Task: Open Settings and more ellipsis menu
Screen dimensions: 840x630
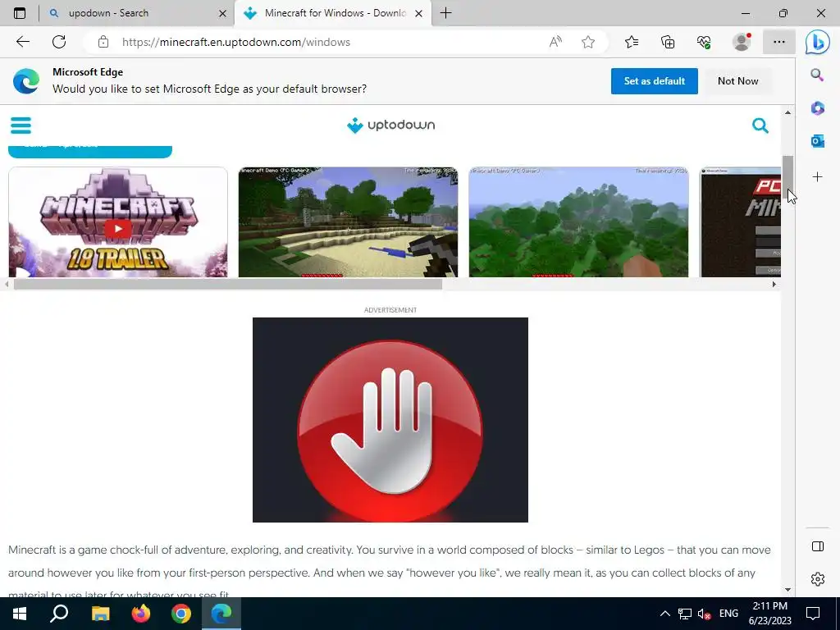Action: [779, 42]
